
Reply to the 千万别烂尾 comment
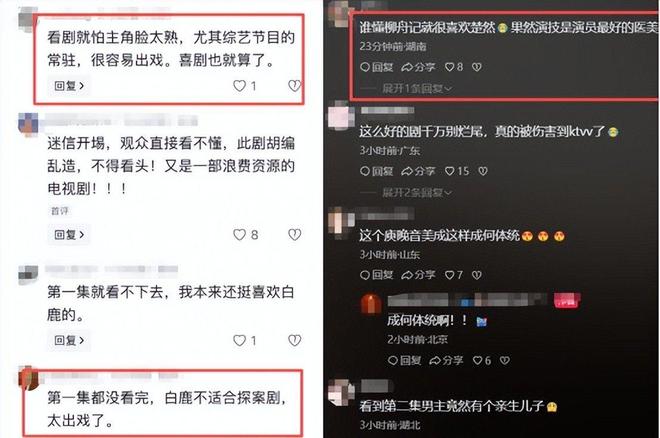click(x=377, y=171)
